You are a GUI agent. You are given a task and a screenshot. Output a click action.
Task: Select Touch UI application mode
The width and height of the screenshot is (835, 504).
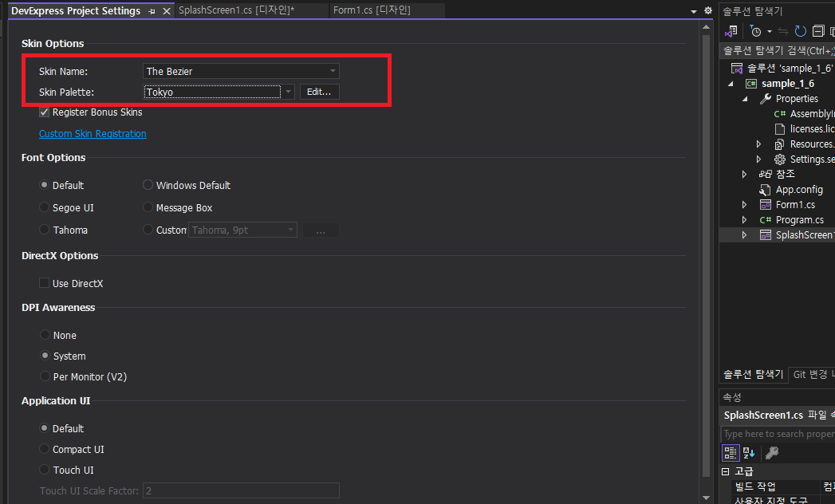click(x=45, y=470)
